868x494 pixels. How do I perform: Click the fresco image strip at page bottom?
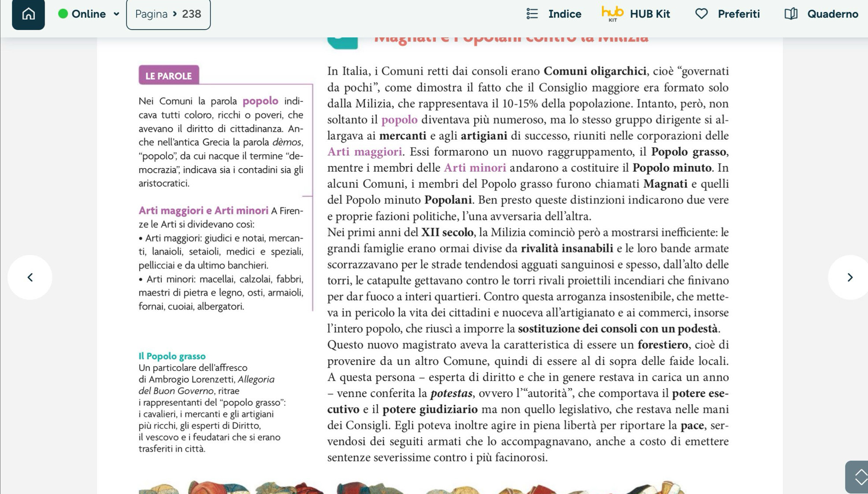412,487
